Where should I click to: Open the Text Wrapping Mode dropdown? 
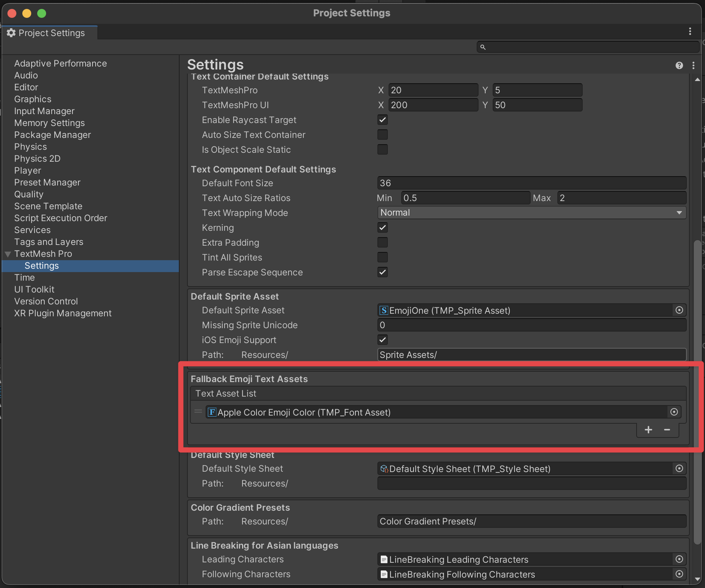pos(531,213)
